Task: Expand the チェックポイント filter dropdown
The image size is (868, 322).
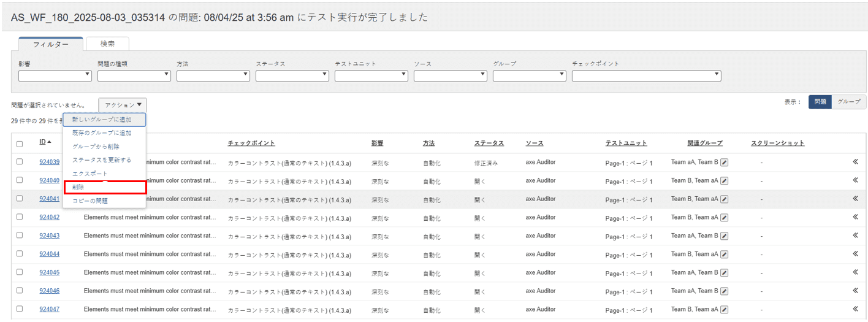Action: click(646, 75)
